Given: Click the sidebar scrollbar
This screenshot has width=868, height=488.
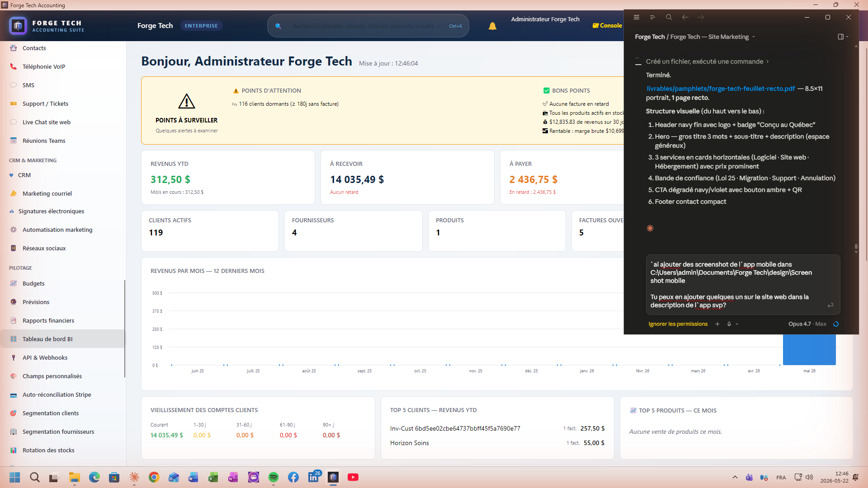Looking at the screenshot, I should coord(124,328).
